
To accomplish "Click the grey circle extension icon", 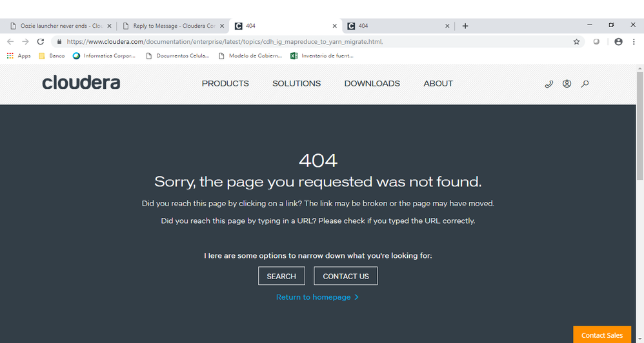I will click(x=596, y=41).
